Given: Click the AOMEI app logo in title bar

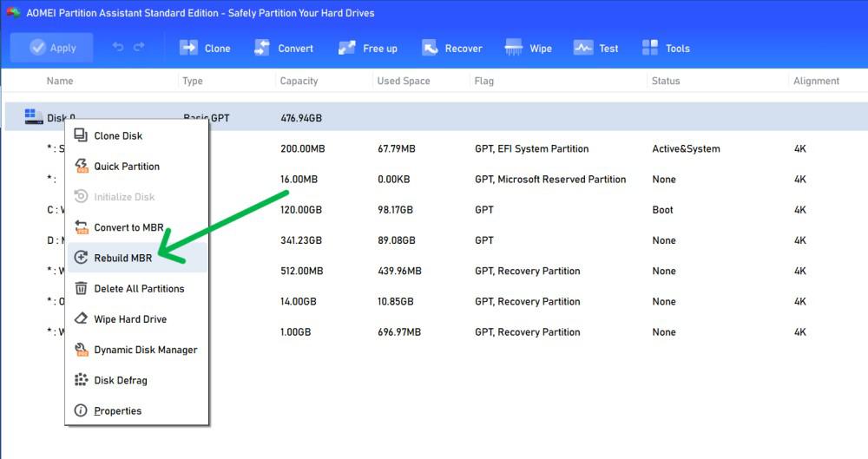Looking at the screenshot, I should coord(13,12).
